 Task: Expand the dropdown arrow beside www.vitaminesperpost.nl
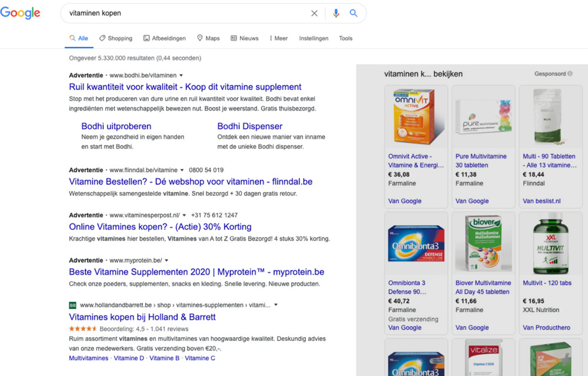click(x=184, y=216)
